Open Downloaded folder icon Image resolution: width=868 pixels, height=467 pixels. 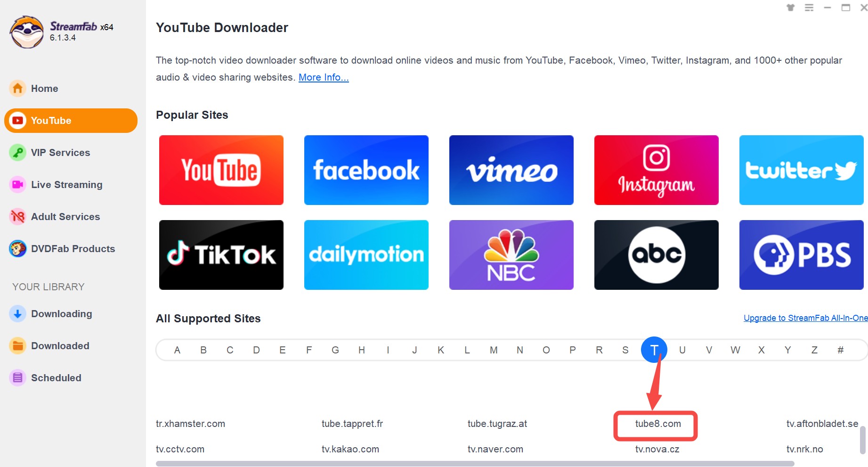tap(17, 346)
